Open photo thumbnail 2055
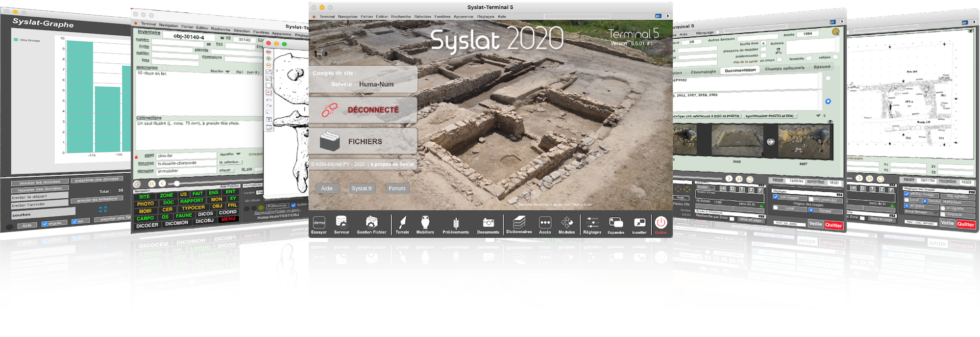The width and height of the screenshot is (980, 337). 736,140
